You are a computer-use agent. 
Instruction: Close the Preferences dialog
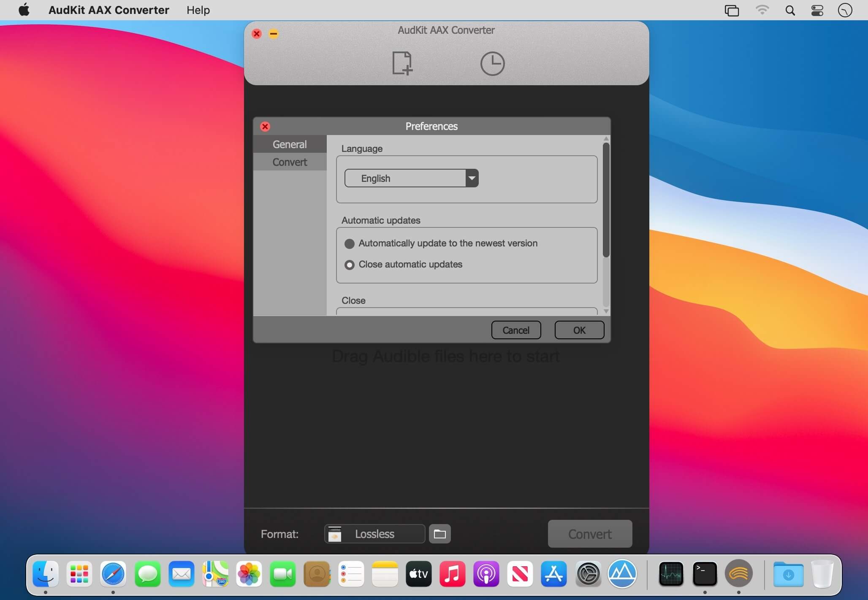(265, 126)
